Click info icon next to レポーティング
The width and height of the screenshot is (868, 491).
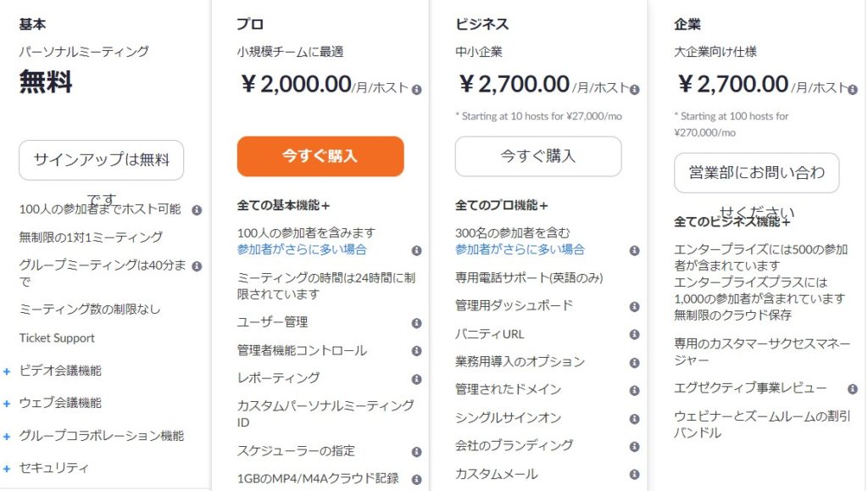416,379
